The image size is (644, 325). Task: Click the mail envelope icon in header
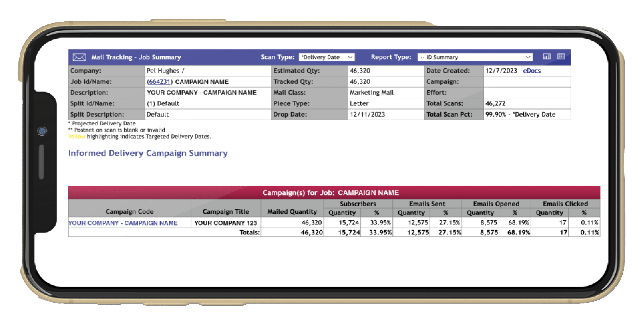coord(79,57)
